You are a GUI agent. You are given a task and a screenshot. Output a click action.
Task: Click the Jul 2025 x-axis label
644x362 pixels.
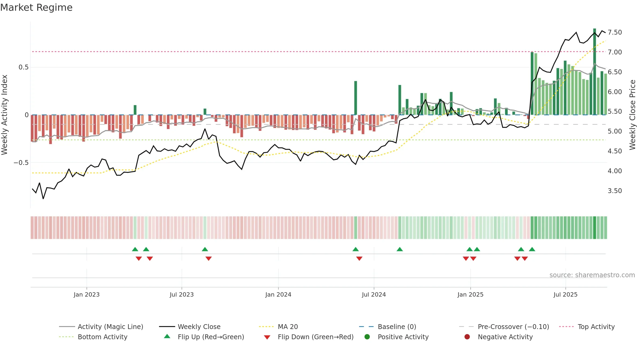click(x=565, y=294)
